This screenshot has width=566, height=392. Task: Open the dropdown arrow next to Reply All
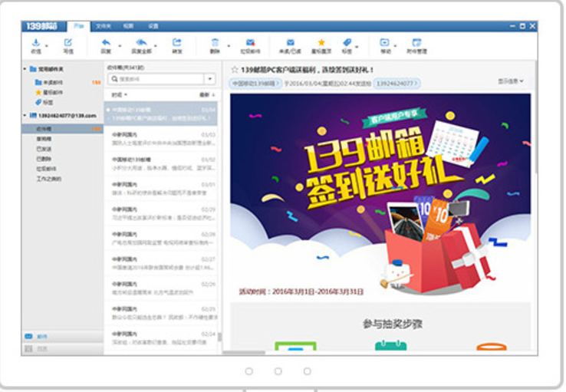coord(156,46)
